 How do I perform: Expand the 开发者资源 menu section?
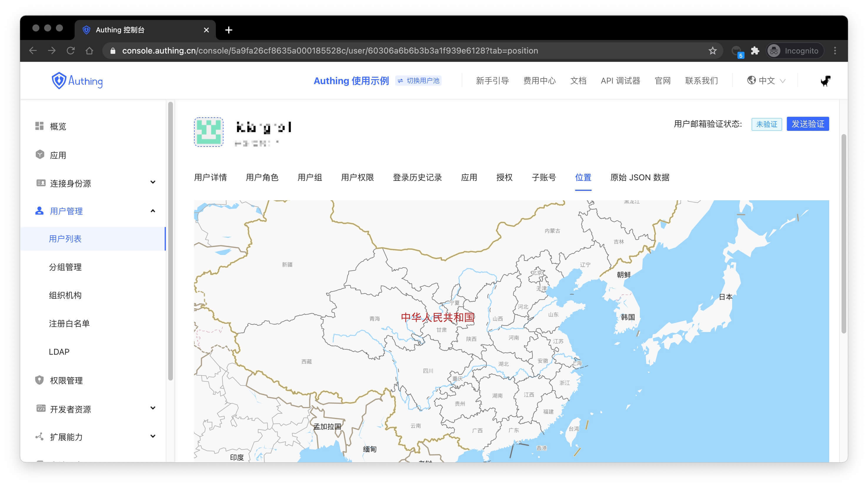point(153,408)
